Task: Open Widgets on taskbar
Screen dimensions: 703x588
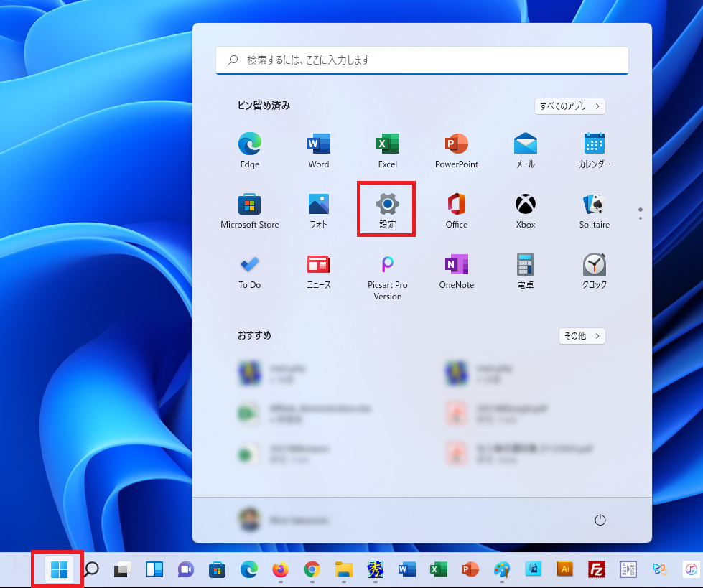Action: tap(154, 569)
